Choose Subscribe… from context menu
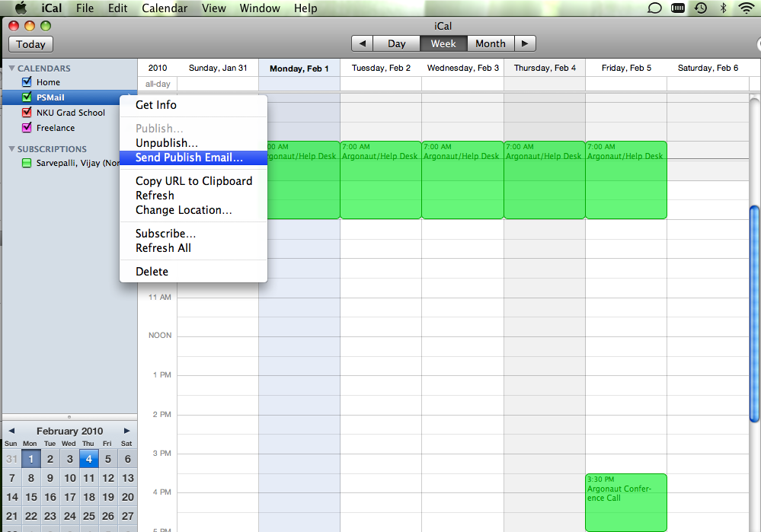 [193, 233]
